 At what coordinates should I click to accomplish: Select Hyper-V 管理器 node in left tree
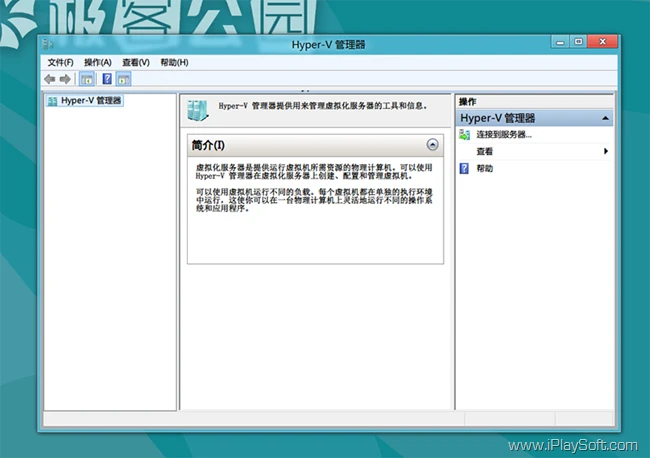(85, 101)
